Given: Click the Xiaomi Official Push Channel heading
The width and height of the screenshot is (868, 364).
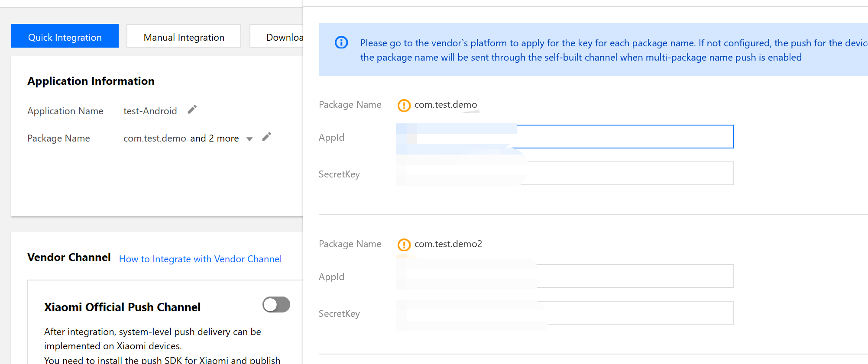Looking at the screenshot, I should tap(122, 307).
